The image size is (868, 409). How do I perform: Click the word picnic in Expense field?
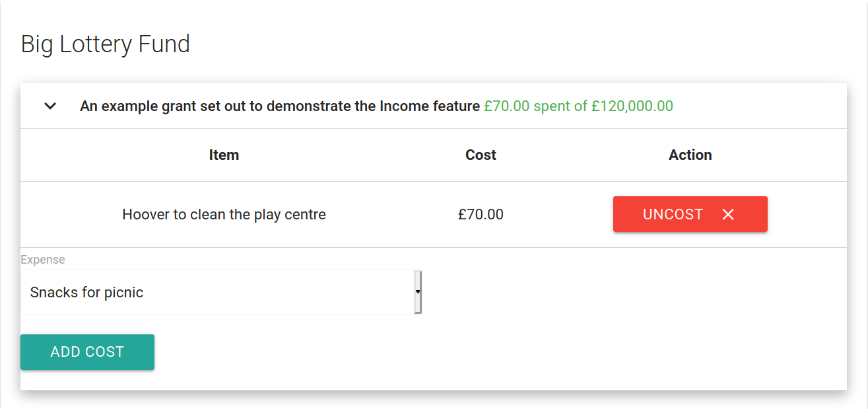coord(123,293)
